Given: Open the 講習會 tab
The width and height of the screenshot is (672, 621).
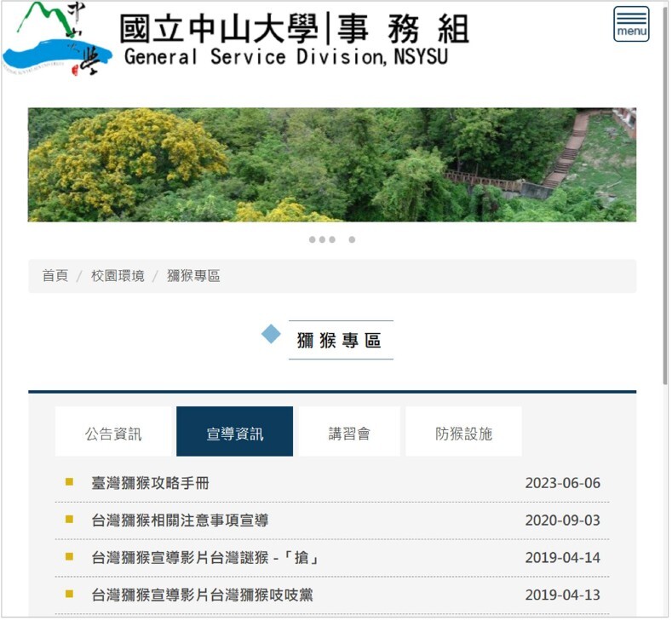Looking at the screenshot, I should tap(349, 433).
